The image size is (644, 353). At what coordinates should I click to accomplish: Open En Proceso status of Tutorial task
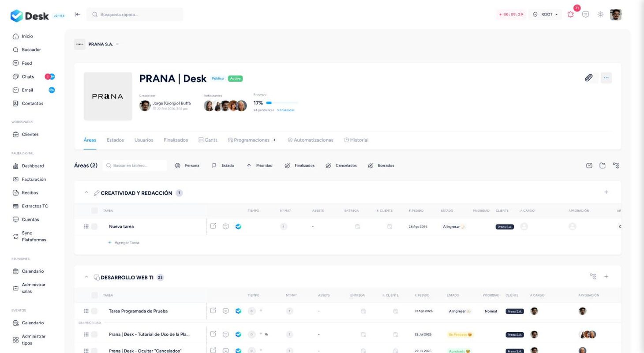(461, 334)
